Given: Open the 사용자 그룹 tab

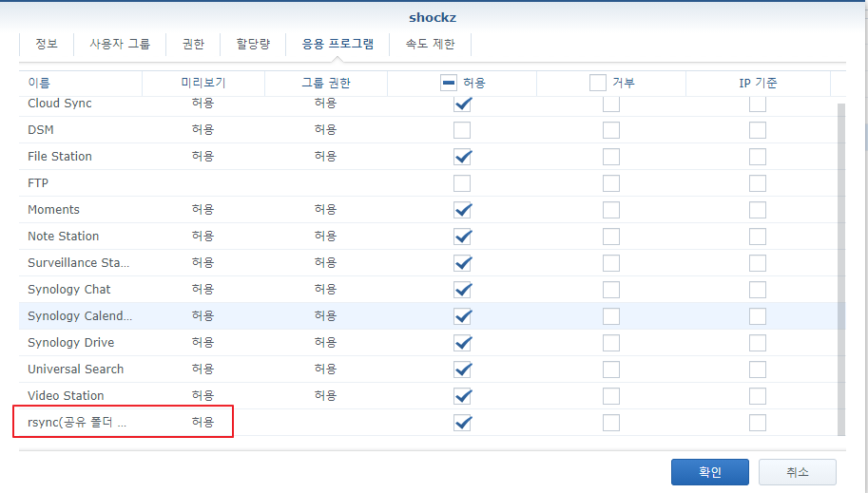Looking at the screenshot, I should point(120,44).
